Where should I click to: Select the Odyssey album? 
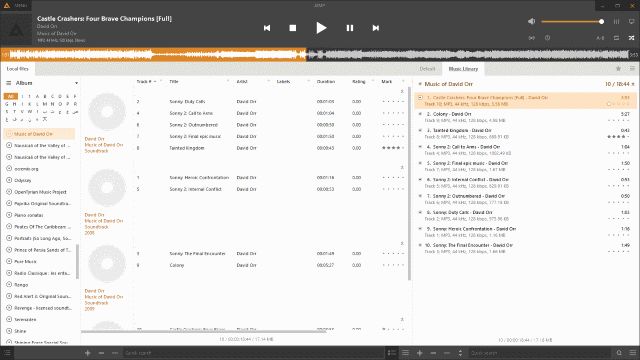click(x=39, y=180)
